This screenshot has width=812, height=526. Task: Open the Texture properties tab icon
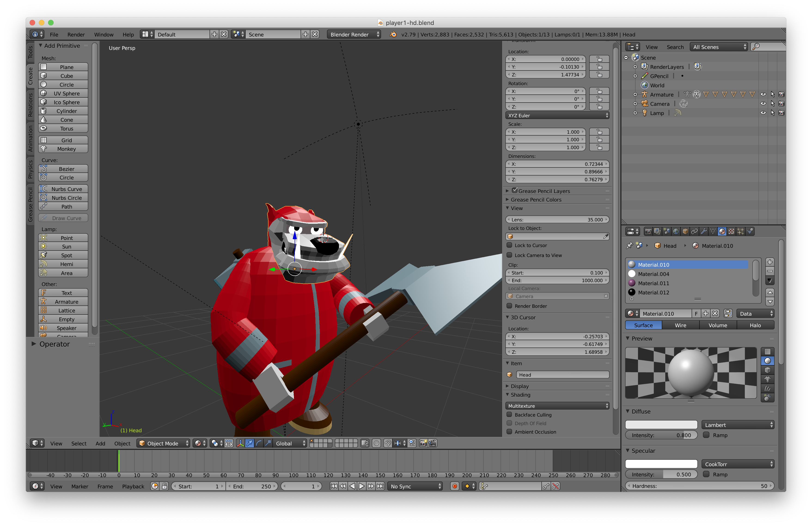click(x=731, y=231)
